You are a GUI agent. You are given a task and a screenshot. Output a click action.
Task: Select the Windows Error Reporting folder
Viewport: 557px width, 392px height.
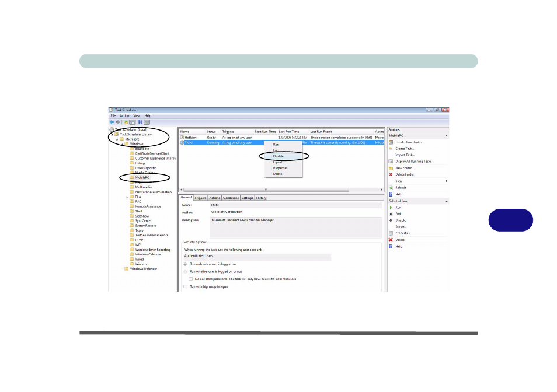click(153, 250)
